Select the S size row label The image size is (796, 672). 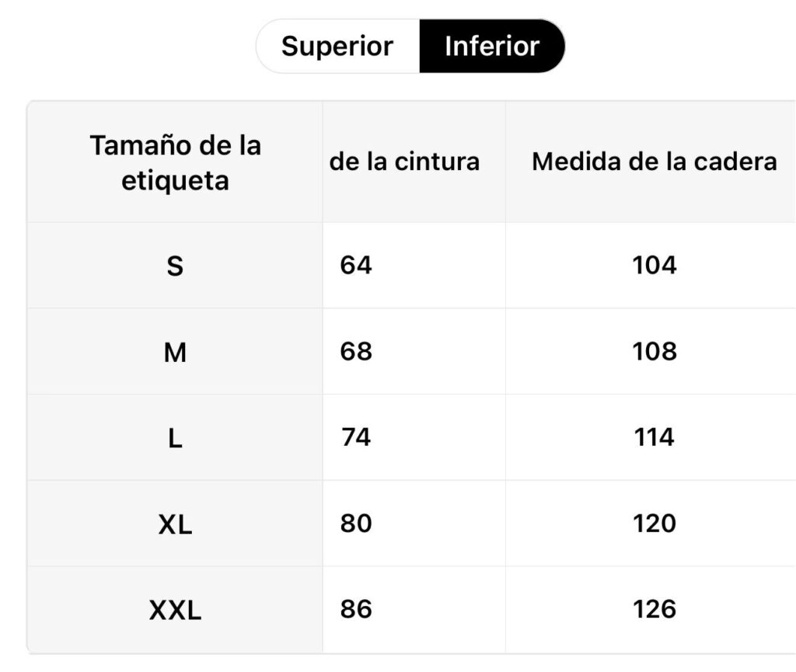pos(175,266)
